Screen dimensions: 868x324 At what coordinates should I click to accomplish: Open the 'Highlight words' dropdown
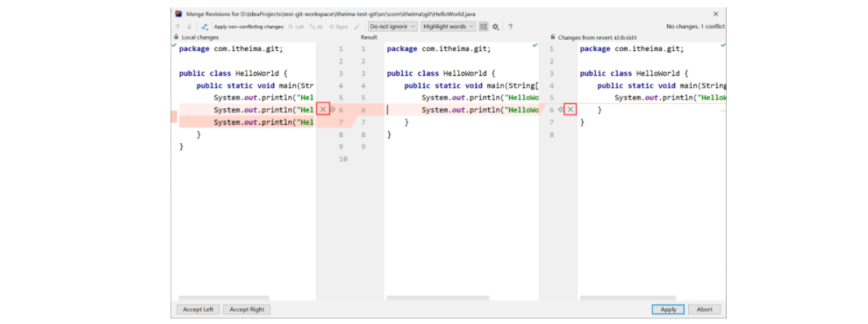click(448, 27)
